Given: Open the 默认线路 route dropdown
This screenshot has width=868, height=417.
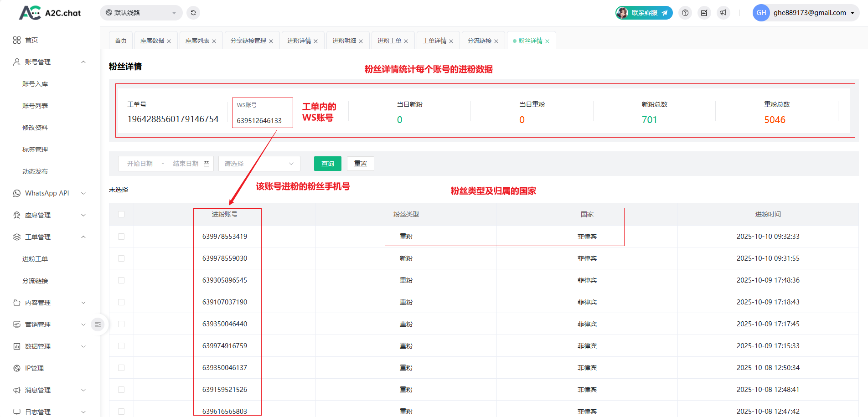Looking at the screenshot, I should tap(141, 13).
